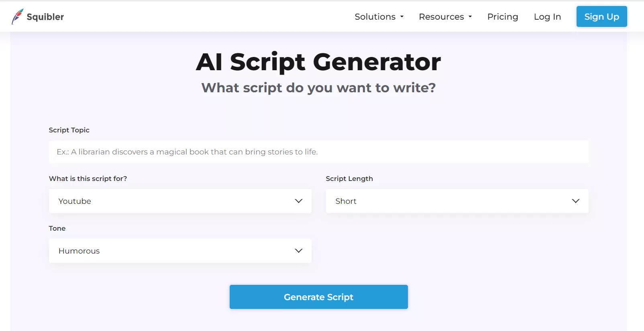
Task: Click the caret next to Resources
Action: point(470,17)
